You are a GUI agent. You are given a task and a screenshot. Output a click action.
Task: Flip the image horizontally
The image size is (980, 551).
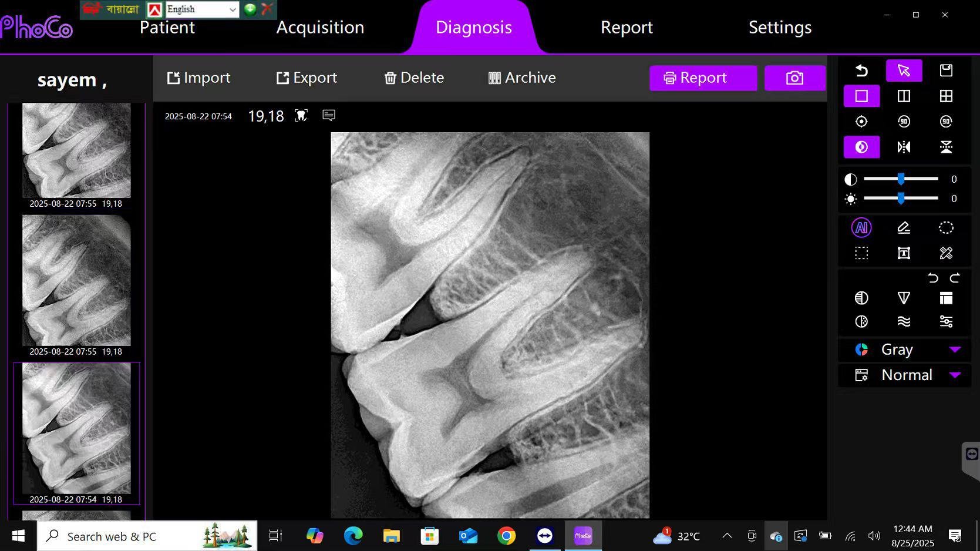[x=904, y=147]
